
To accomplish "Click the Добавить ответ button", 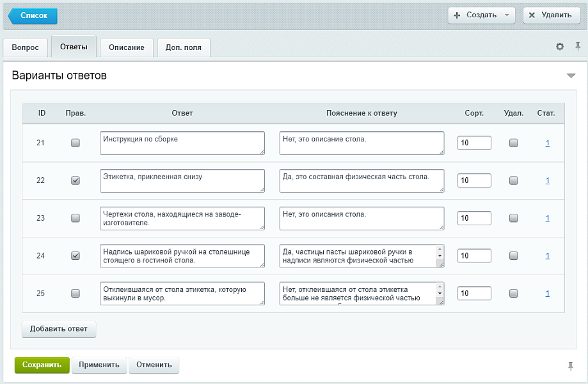I will pyautogui.click(x=59, y=329).
